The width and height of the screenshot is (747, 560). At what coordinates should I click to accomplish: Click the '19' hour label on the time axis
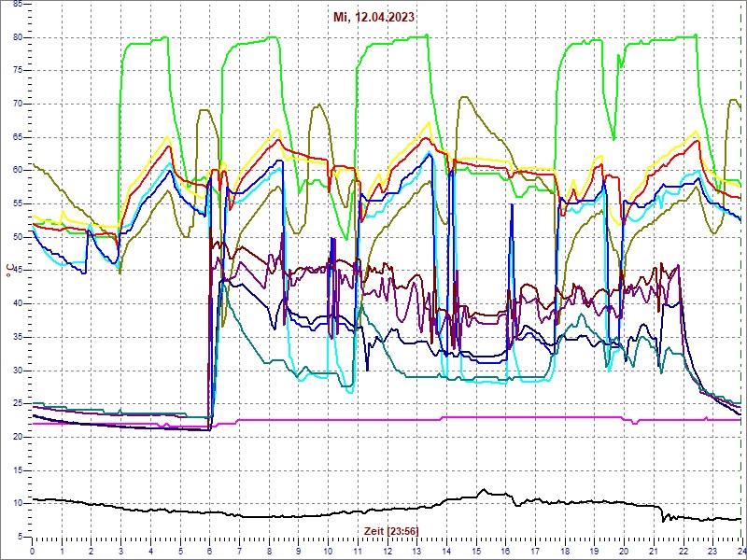pyautogui.click(x=594, y=550)
